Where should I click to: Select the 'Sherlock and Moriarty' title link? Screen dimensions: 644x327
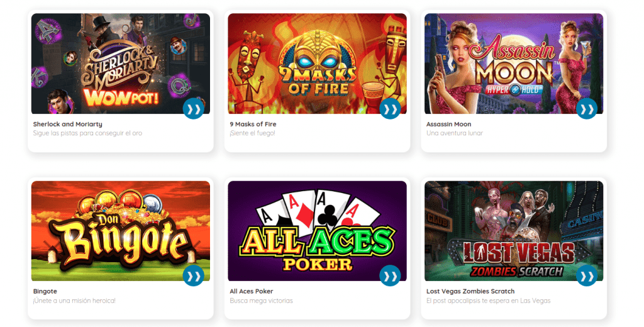coord(68,124)
